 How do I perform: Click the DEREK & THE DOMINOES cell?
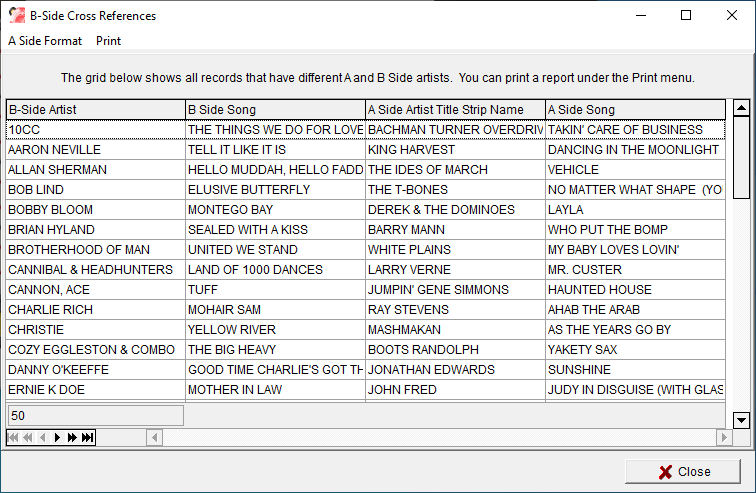click(455, 210)
